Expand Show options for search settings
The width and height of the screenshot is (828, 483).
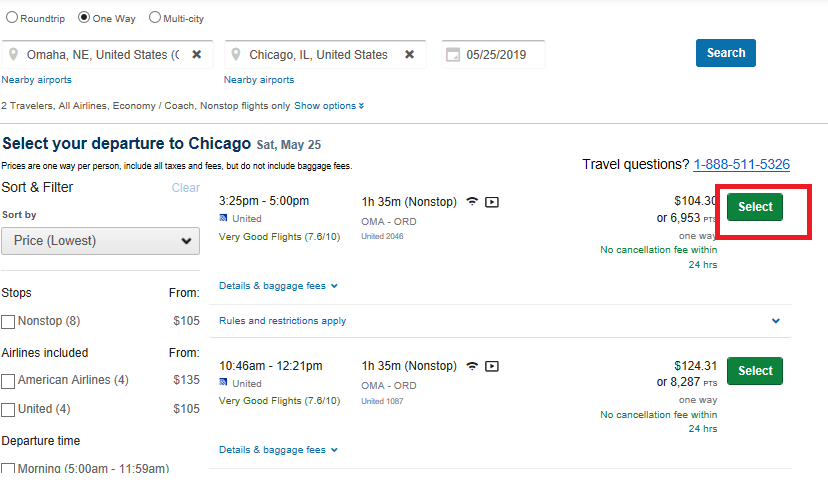click(x=329, y=106)
